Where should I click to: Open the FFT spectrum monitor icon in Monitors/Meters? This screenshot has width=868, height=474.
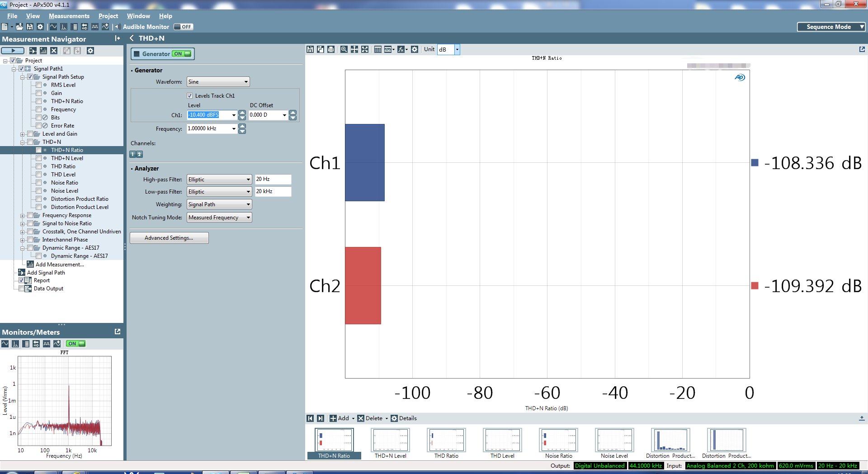(x=15, y=344)
